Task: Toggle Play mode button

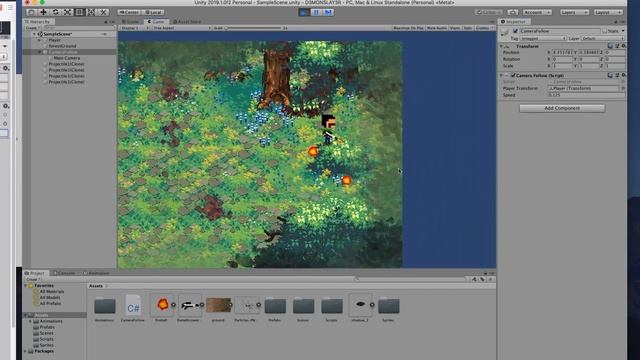Action: (304, 12)
